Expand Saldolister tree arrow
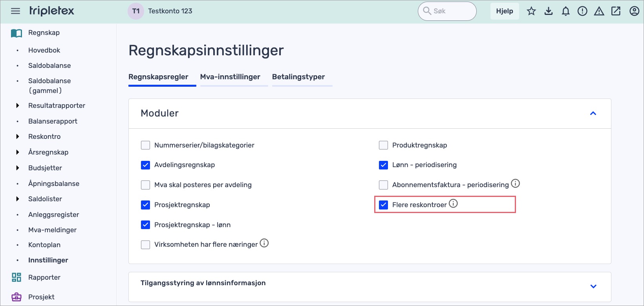Image resolution: width=644 pixels, height=306 pixels. (x=17, y=199)
